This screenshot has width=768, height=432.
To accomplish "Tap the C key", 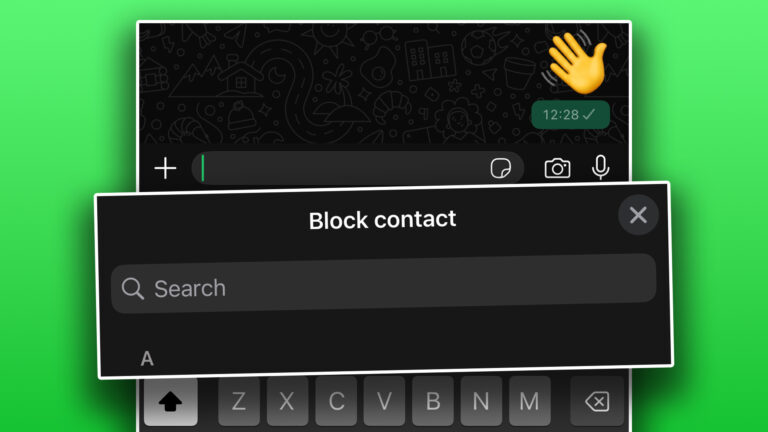I will point(336,401).
